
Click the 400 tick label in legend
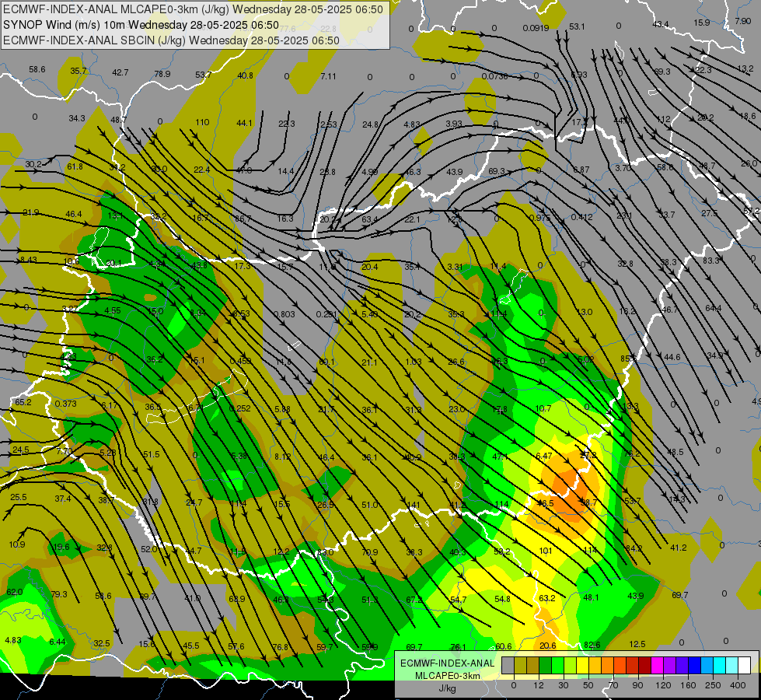click(738, 685)
